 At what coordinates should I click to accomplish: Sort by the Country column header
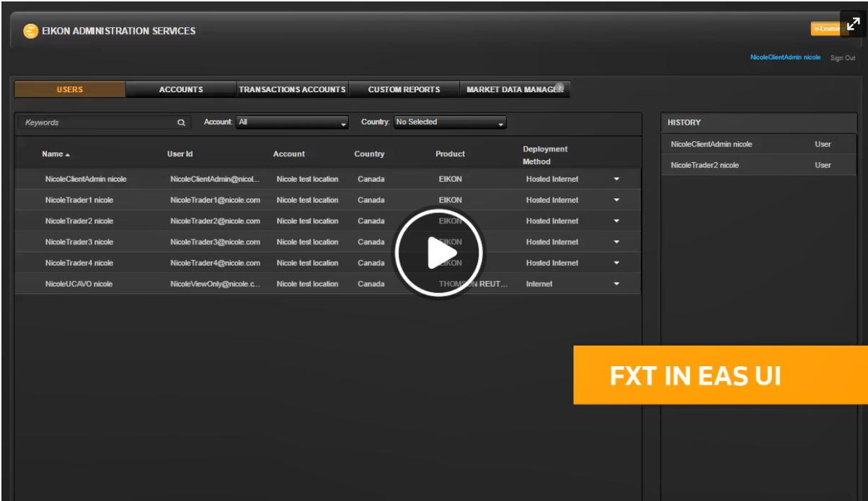369,154
